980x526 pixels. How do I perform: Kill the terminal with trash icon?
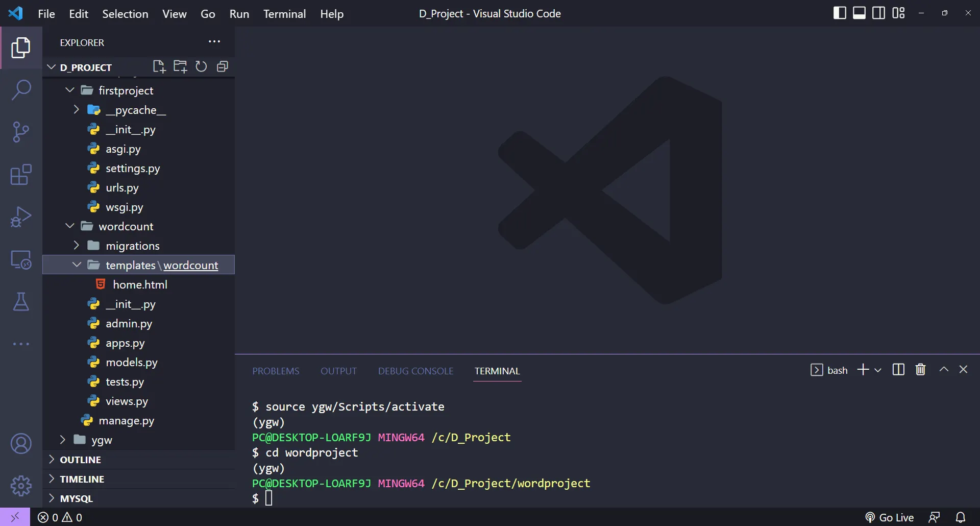pyautogui.click(x=920, y=370)
